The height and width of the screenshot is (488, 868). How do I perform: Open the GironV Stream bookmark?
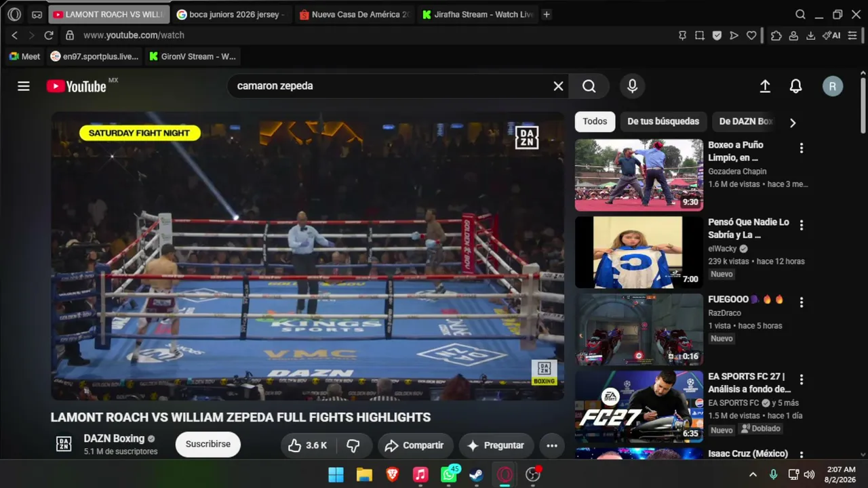point(193,56)
